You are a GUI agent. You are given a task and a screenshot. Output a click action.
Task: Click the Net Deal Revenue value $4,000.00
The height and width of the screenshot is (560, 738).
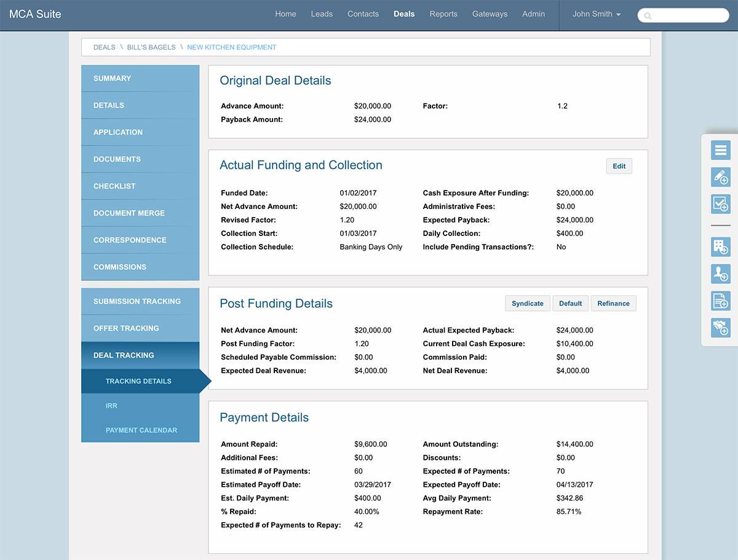(573, 371)
